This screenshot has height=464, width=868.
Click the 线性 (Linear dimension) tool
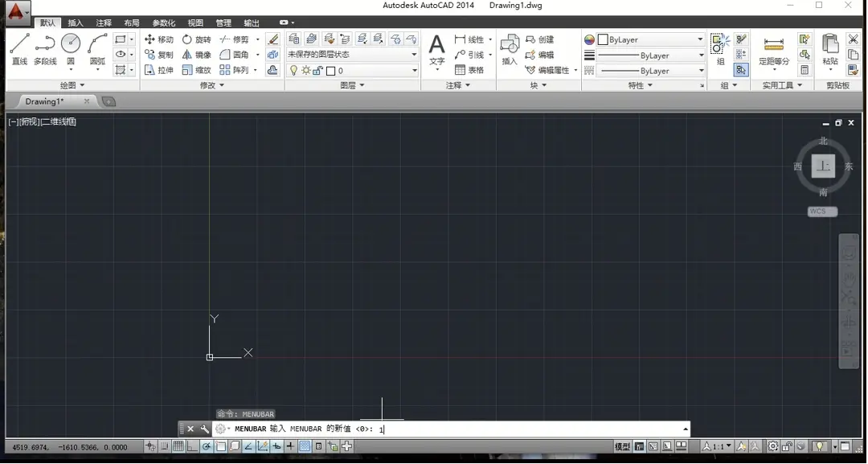click(x=469, y=39)
